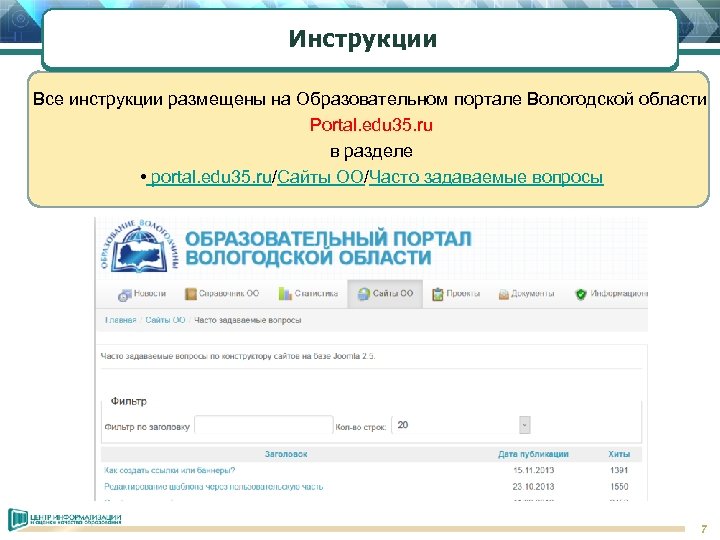720x540 pixels.
Task: Open the Как создать ссылки или баннеры? article
Action: click(169, 470)
